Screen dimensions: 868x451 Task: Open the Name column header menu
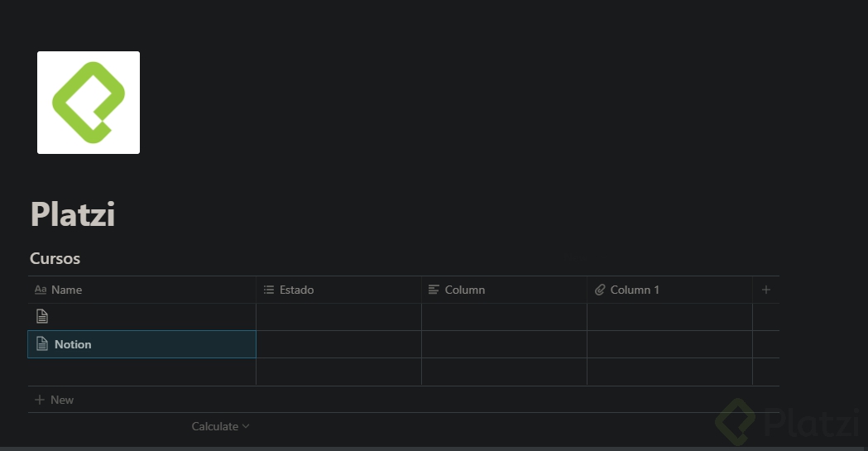[67, 290]
